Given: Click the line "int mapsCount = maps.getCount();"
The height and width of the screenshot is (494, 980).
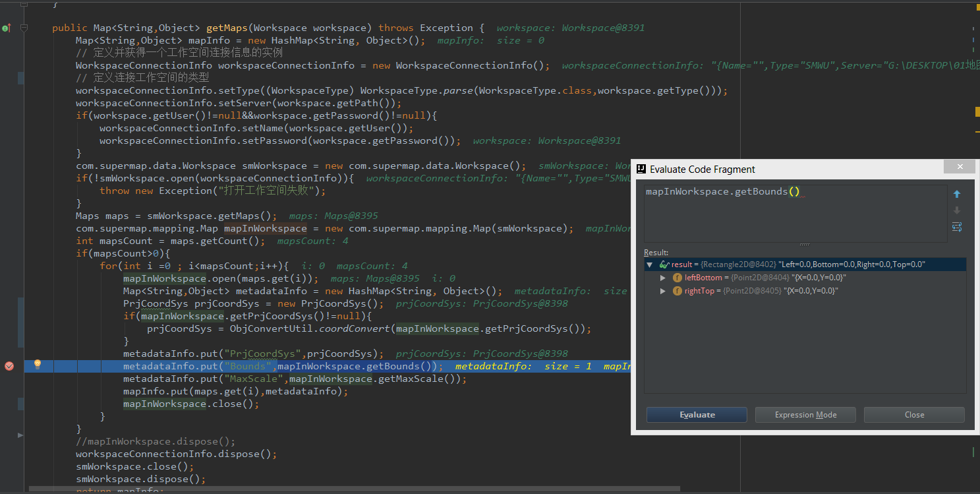Looking at the screenshot, I should click(x=171, y=241).
